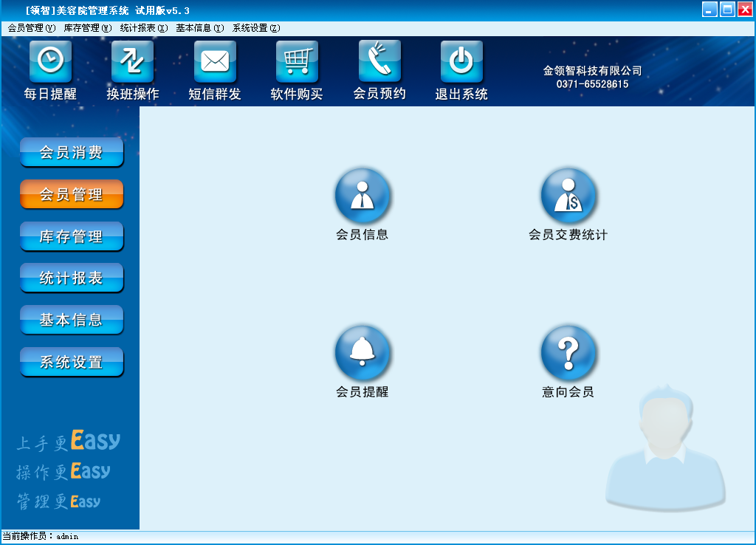756x545 pixels.
Task: Open 会员交费统计 payment statistics icon
Action: (x=568, y=196)
